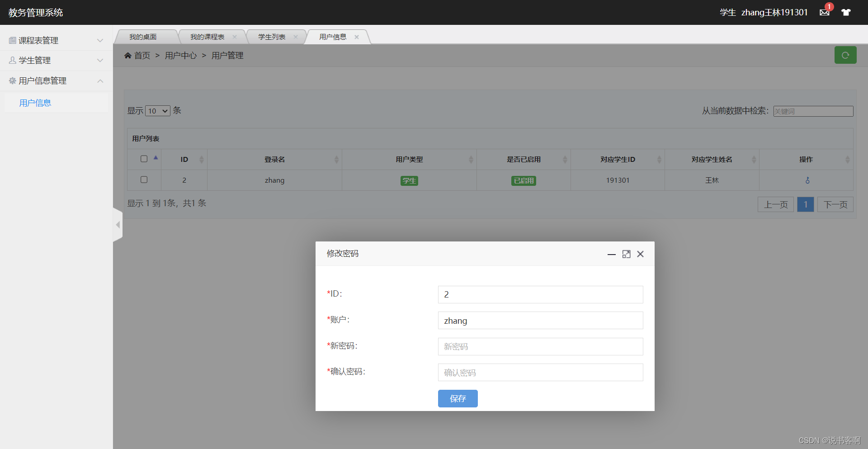The width and height of the screenshot is (868, 449).
Task: Switch to the 我的桌面 tab
Action: 143,37
